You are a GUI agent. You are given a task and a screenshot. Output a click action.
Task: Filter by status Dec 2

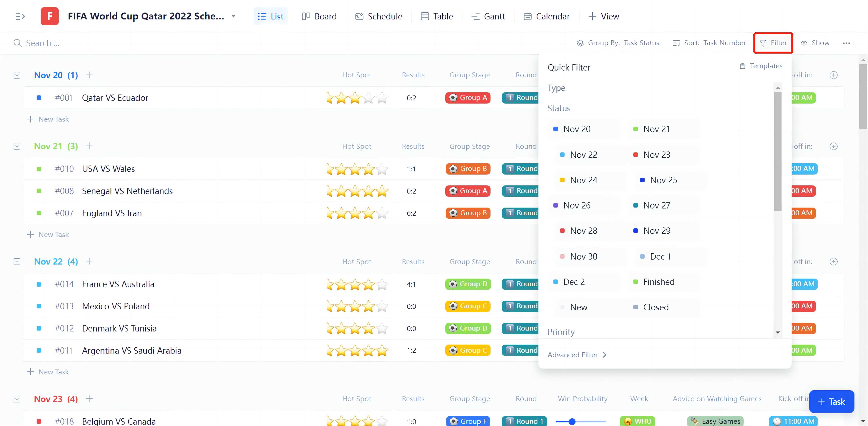[584, 282]
